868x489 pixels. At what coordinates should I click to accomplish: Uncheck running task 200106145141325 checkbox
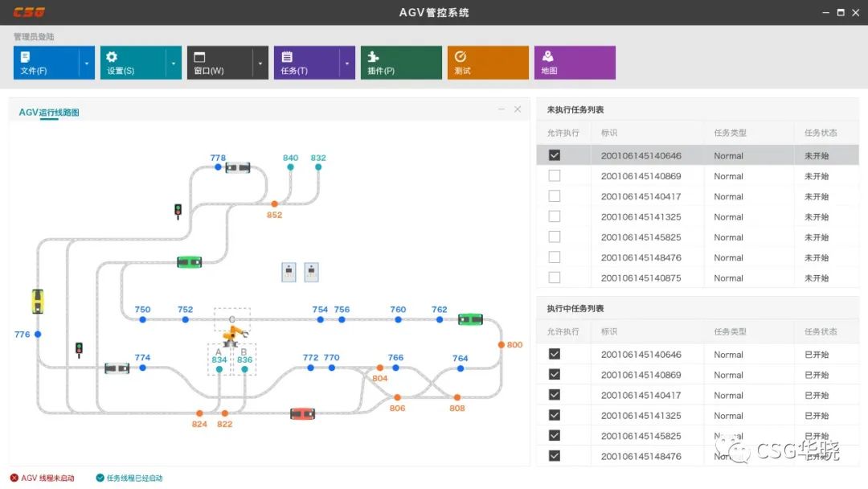tap(554, 415)
